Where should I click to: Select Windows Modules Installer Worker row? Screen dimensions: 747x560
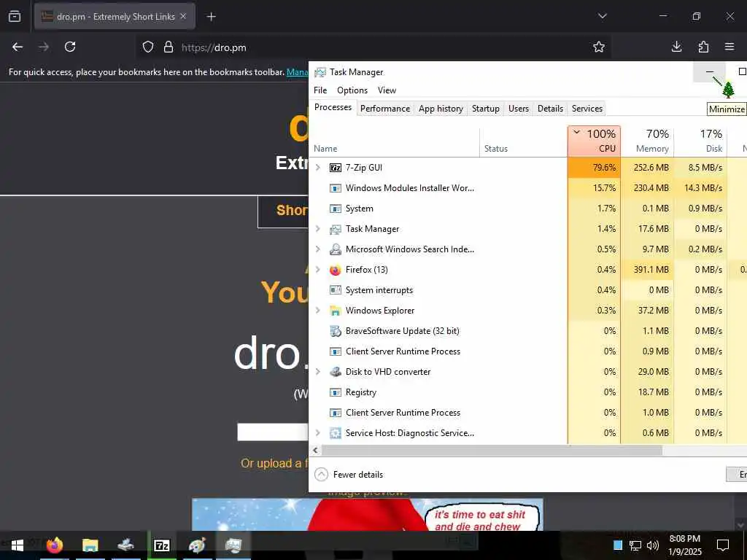click(528, 188)
